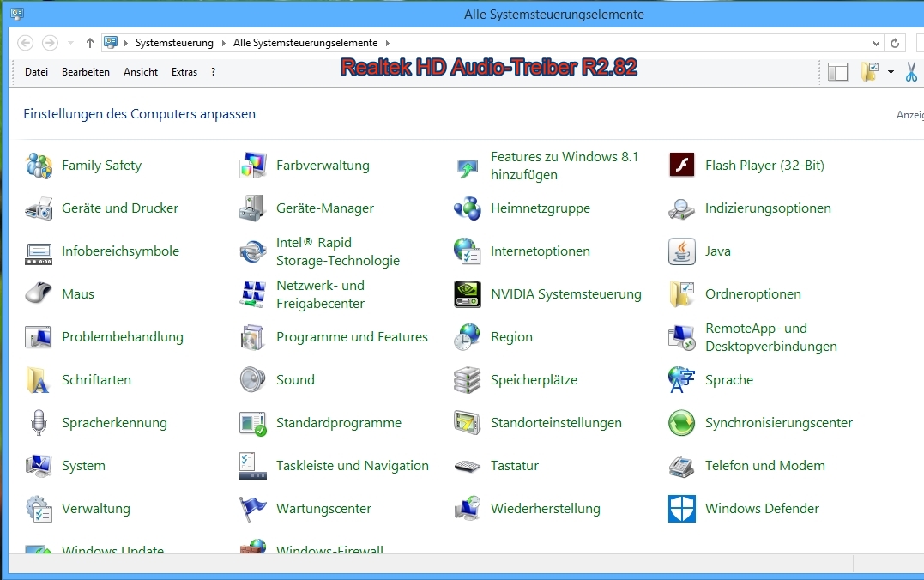This screenshot has height=580, width=924.
Task: Open the Sound speaker icon
Action: click(253, 380)
